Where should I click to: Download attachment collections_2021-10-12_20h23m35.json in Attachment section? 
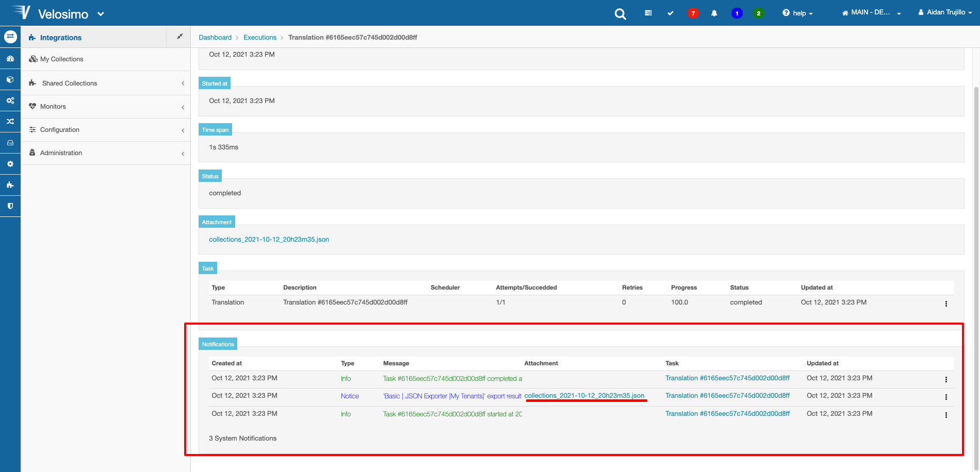[269, 240]
